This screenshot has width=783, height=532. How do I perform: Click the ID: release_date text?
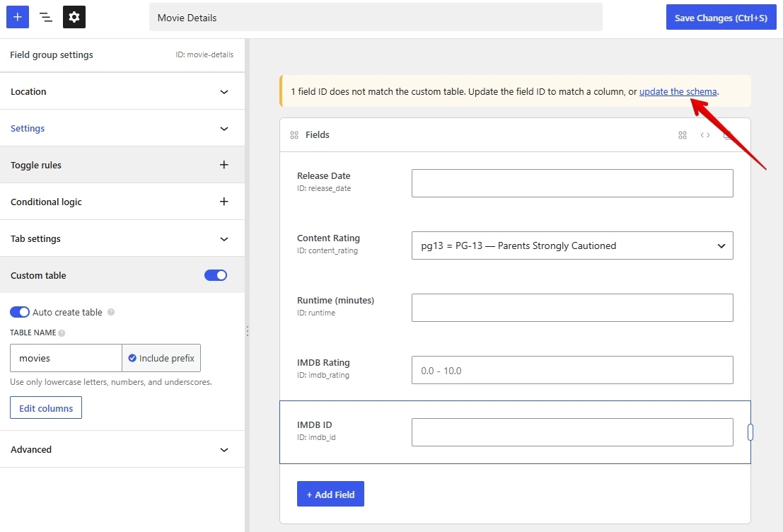(324, 188)
